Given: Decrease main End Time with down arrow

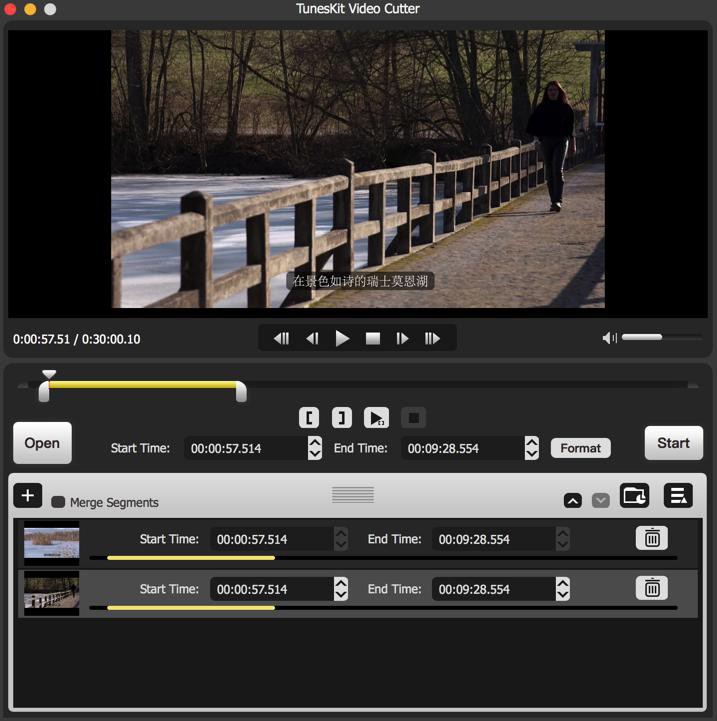Looking at the screenshot, I should click(x=532, y=454).
